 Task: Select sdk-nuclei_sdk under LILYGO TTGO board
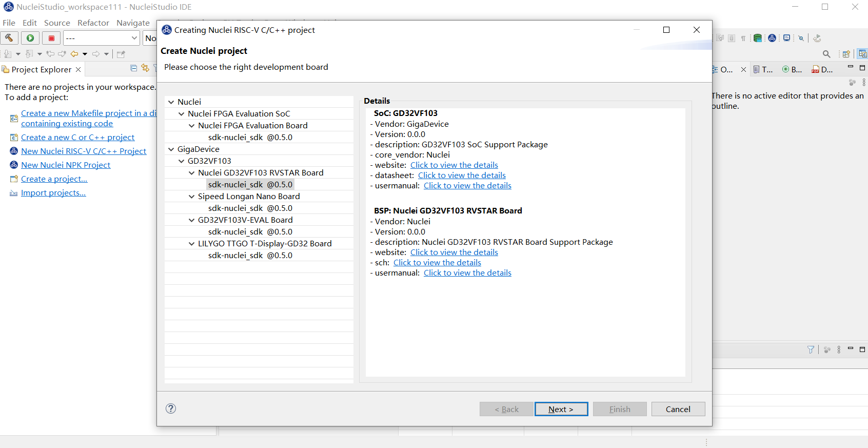pyautogui.click(x=250, y=256)
